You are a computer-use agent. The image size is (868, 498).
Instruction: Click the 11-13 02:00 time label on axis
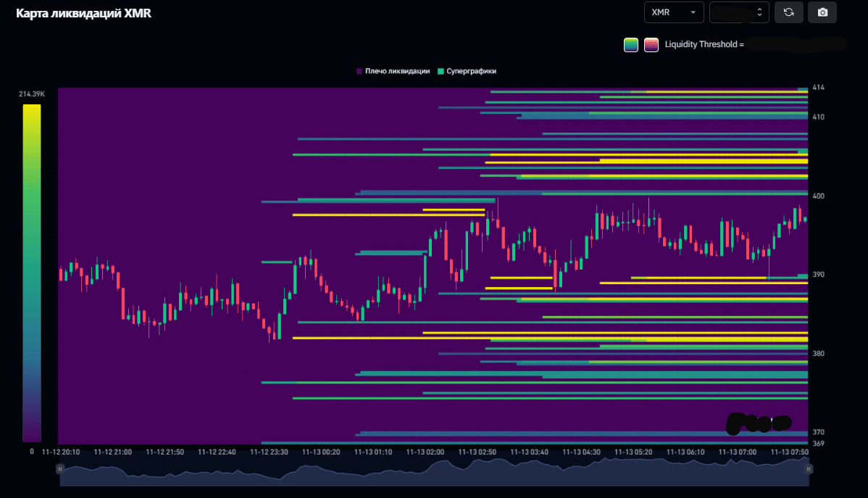point(425,452)
